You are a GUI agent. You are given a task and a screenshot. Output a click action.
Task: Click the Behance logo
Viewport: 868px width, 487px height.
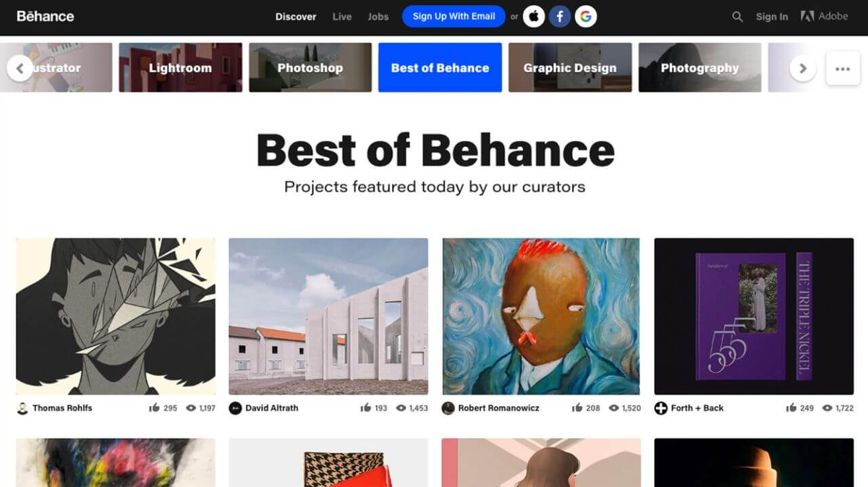pyautogui.click(x=45, y=16)
